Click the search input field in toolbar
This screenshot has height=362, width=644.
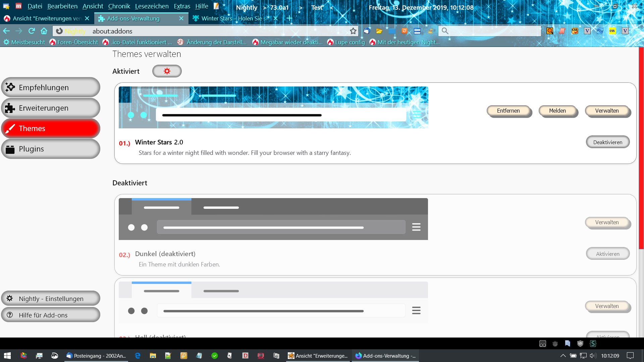click(493, 31)
